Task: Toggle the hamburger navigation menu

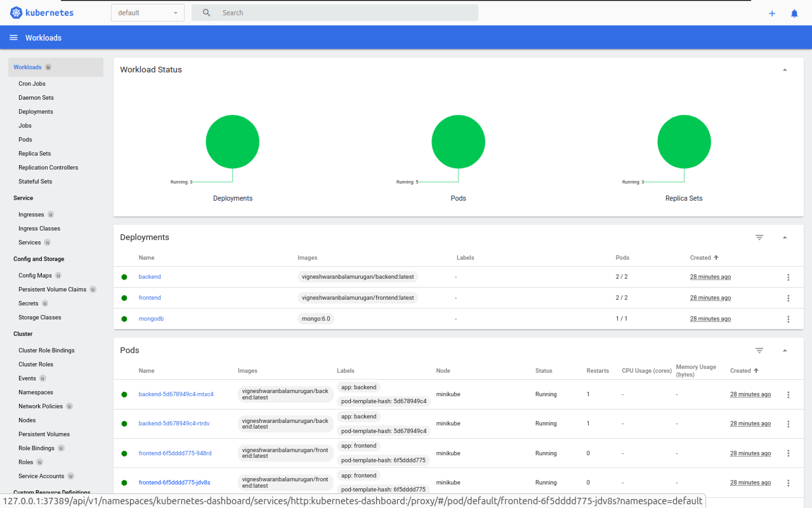Action: pos(13,38)
